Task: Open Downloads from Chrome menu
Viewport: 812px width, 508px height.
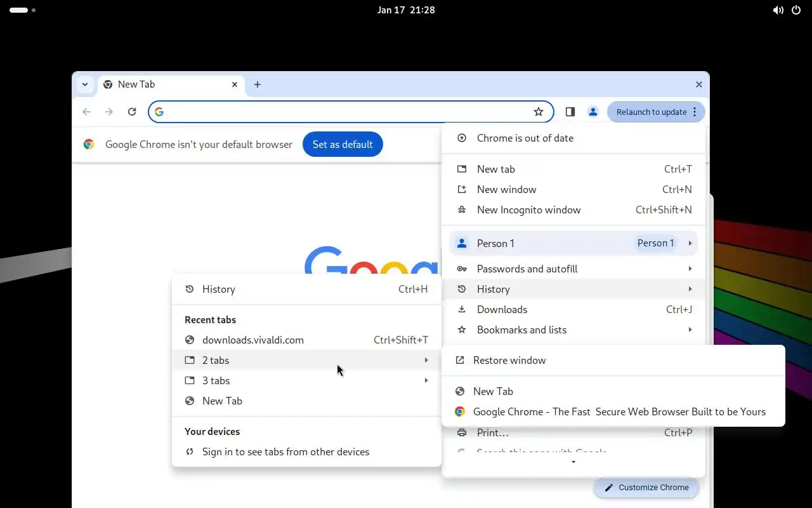Action: (x=573, y=309)
